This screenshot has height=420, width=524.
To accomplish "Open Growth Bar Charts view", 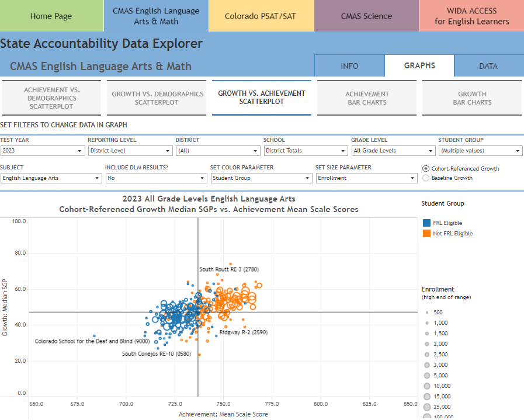I will pos(472,98).
